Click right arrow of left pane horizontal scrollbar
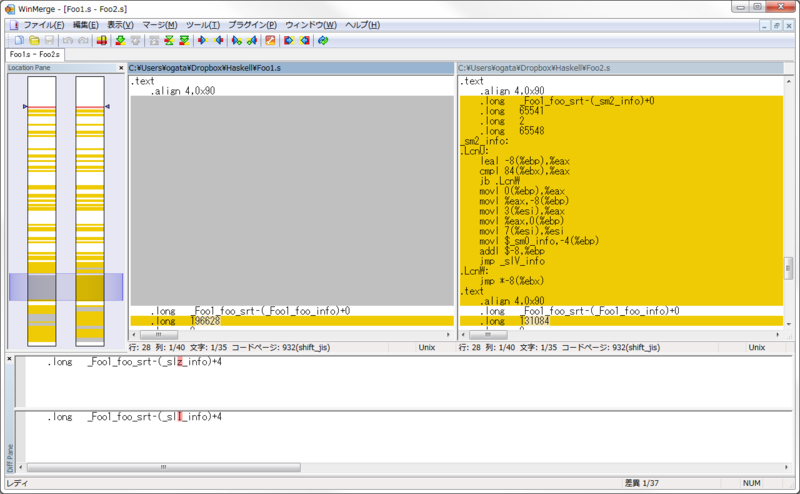800x494 pixels. point(448,335)
